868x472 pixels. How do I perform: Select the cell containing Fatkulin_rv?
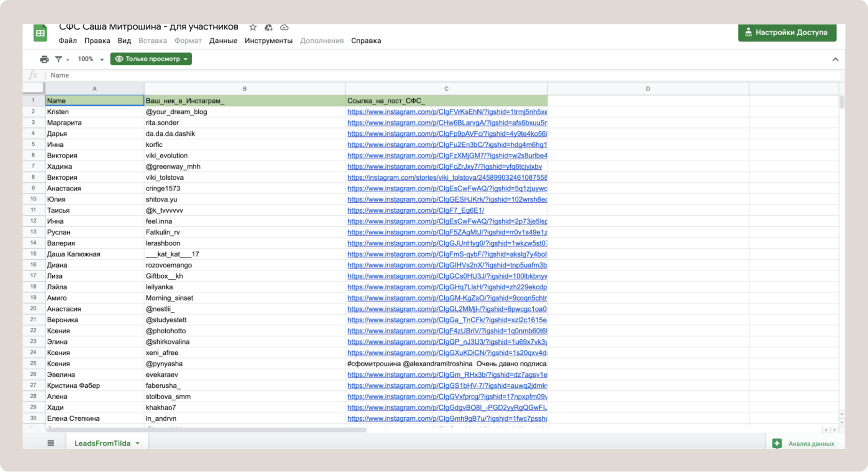pyautogui.click(x=245, y=232)
